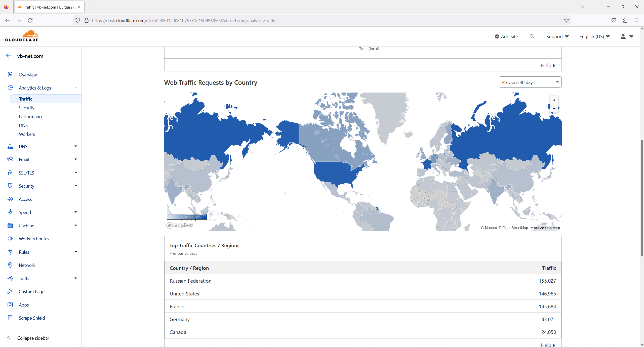This screenshot has height=348, width=644.
Task: Click Improve this map link
Action: (544, 228)
